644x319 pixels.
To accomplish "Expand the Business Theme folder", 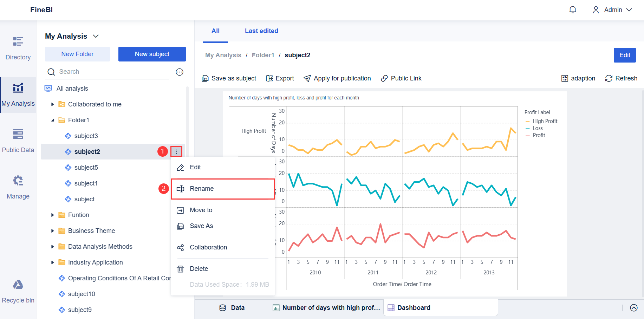I will pos(53,231).
